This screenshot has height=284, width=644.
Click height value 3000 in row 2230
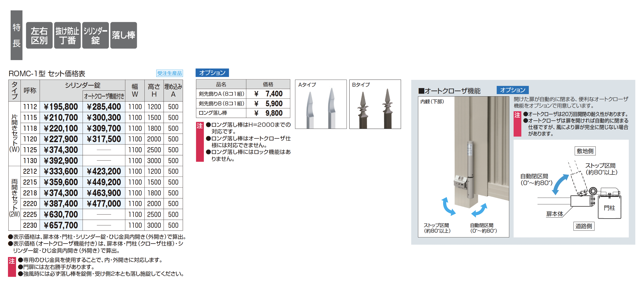coord(154,225)
